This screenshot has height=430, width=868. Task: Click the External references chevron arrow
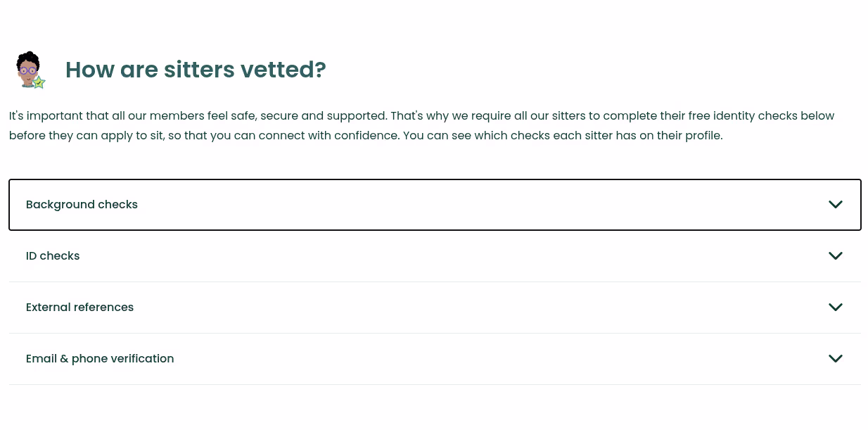pyautogui.click(x=835, y=307)
